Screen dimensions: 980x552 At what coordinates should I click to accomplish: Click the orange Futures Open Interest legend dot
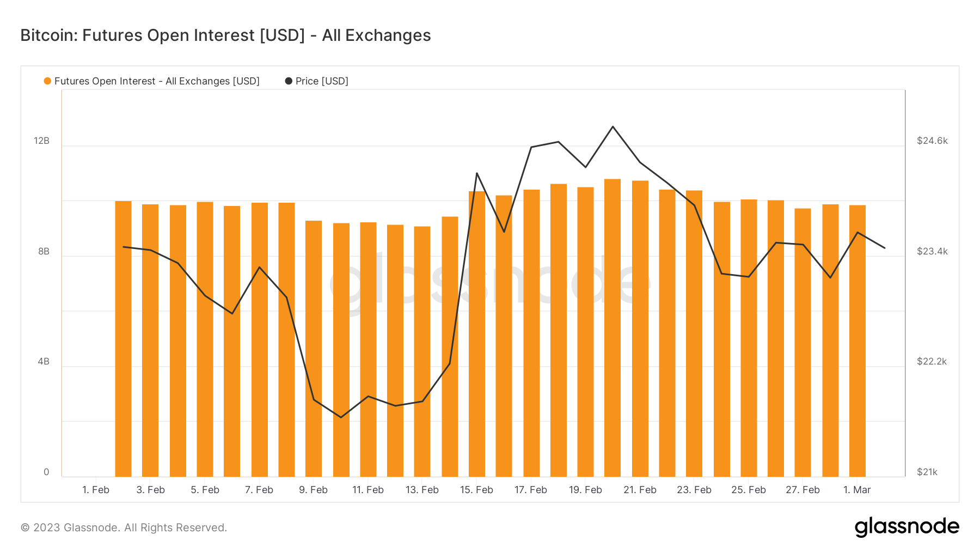tap(48, 81)
